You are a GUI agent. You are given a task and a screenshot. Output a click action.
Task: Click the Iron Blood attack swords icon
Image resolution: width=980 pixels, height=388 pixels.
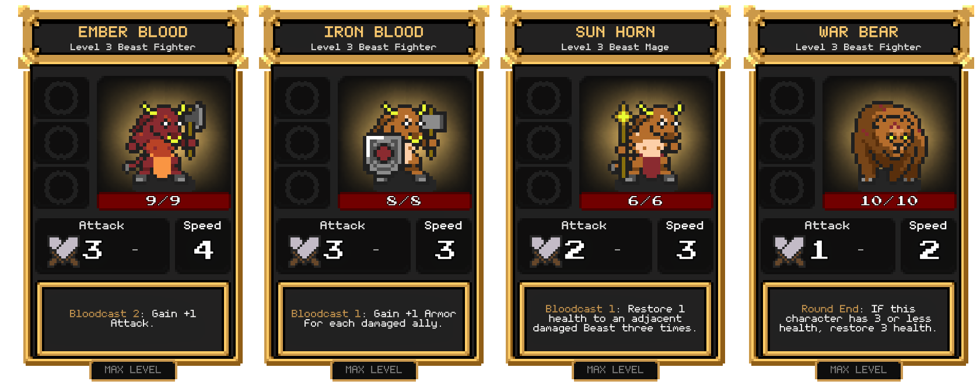pyautogui.click(x=304, y=251)
